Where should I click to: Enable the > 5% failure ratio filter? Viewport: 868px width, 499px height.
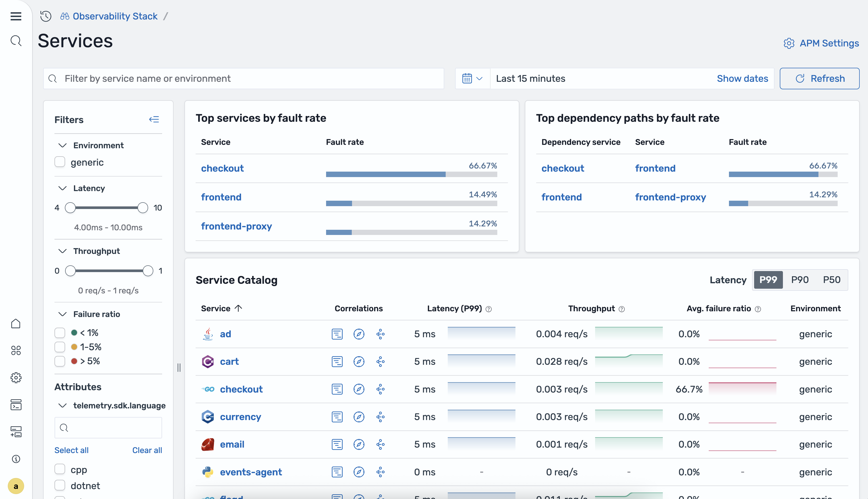pyautogui.click(x=60, y=361)
